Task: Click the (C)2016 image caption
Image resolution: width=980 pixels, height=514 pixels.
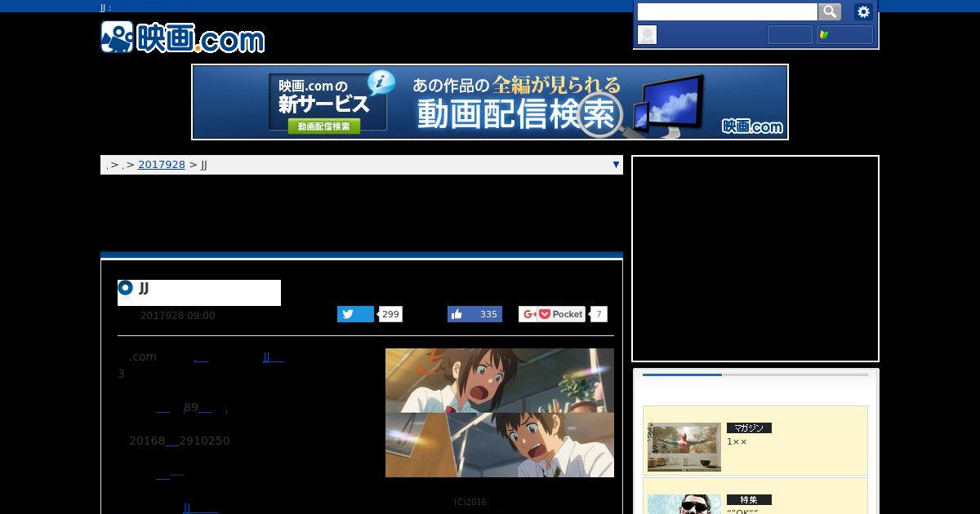Action: click(x=470, y=502)
